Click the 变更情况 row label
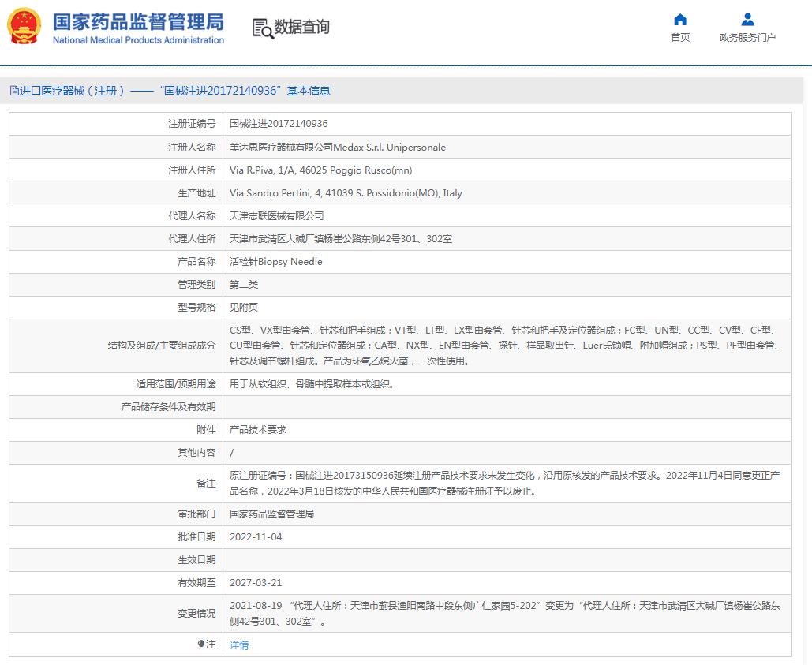This screenshot has height=665, width=812. point(196,613)
